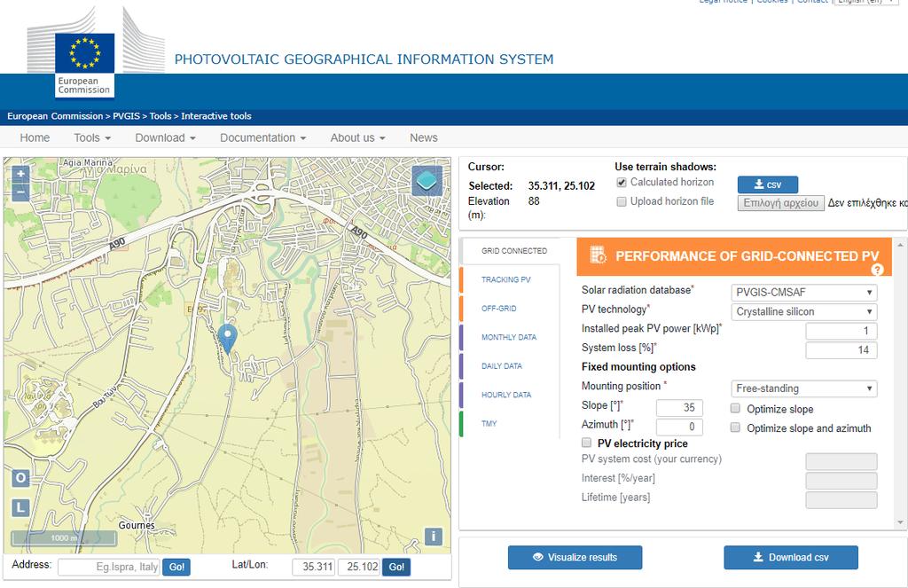The image size is (908, 588).
Task: Click Go! next to Address field
Action: click(176, 567)
